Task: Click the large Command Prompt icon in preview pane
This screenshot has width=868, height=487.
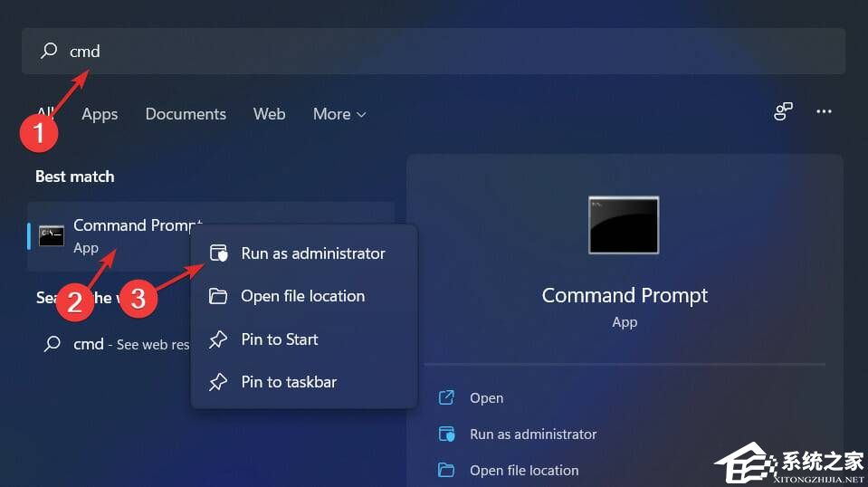Action: (624, 225)
